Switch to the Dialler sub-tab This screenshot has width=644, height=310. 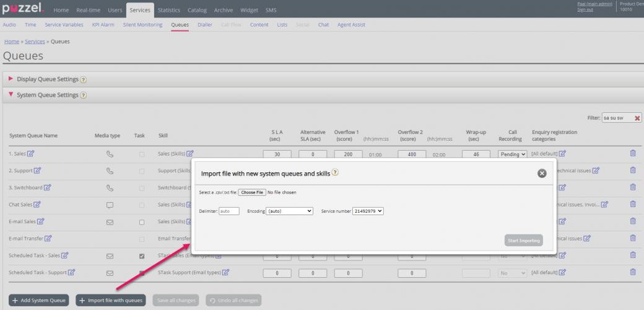click(x=204, y=25)
